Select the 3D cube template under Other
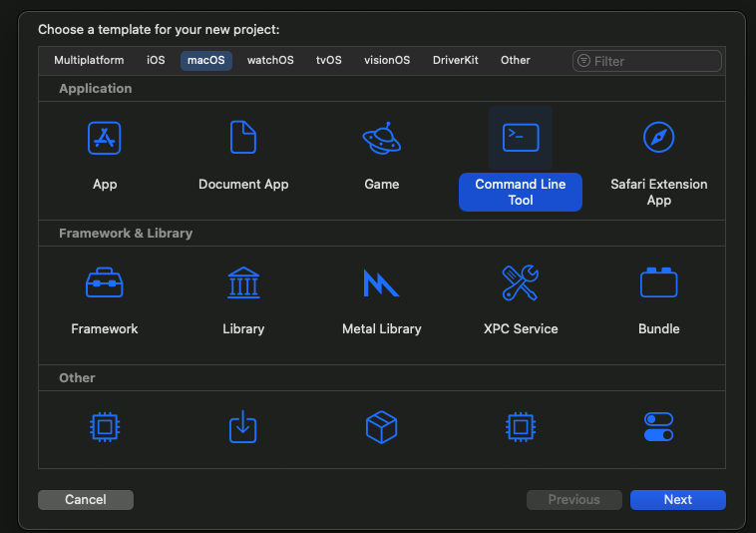756x533 pixels. click(x=381, y=427)
